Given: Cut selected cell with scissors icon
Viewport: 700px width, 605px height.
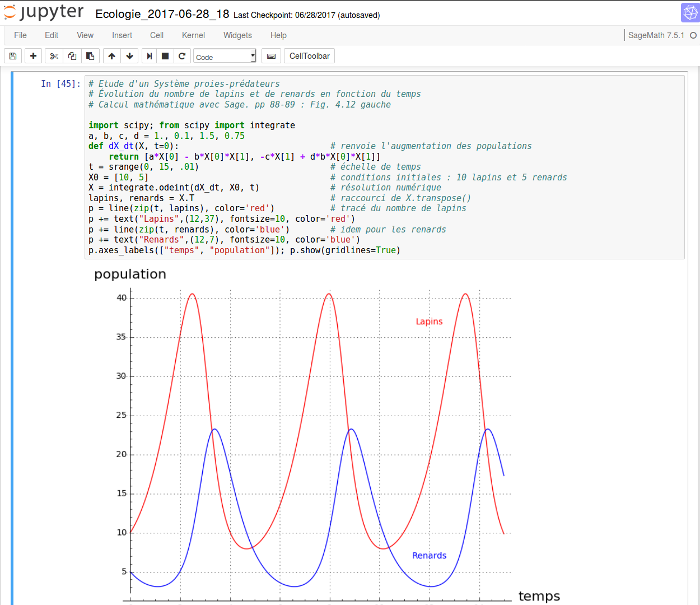Looking at the screenshot, I should click(x=54, y=56).
